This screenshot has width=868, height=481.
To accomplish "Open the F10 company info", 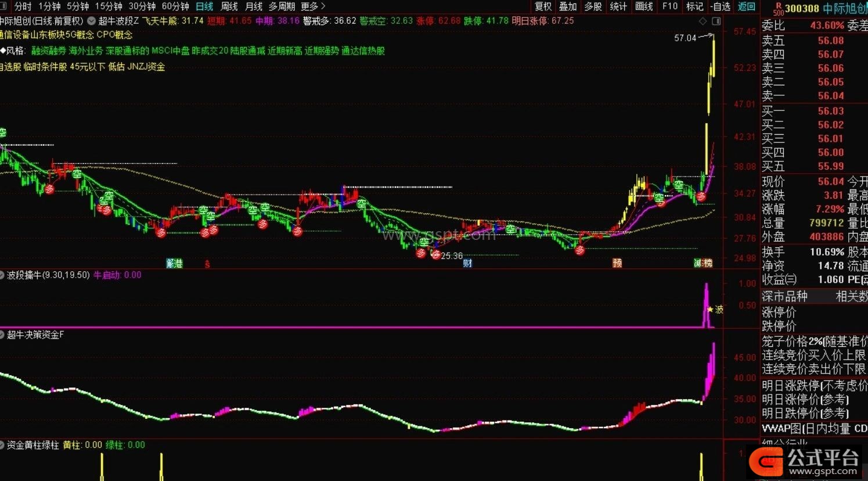I will [x=669, y=6].
